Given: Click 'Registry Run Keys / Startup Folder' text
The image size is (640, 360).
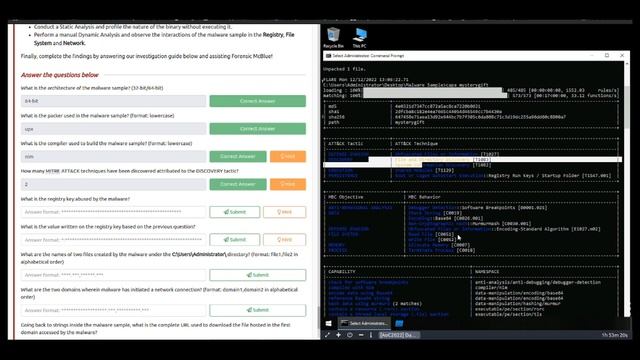Looking at the screenshot, I should click(x=533, y=176).
